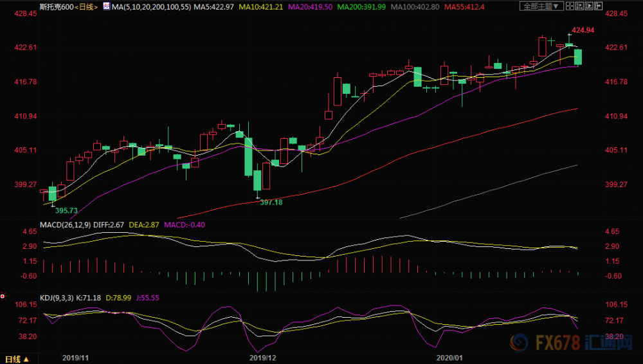Click the red dot marker icon beside KDJ panel

pyautogui.click(x=3, y=296)
